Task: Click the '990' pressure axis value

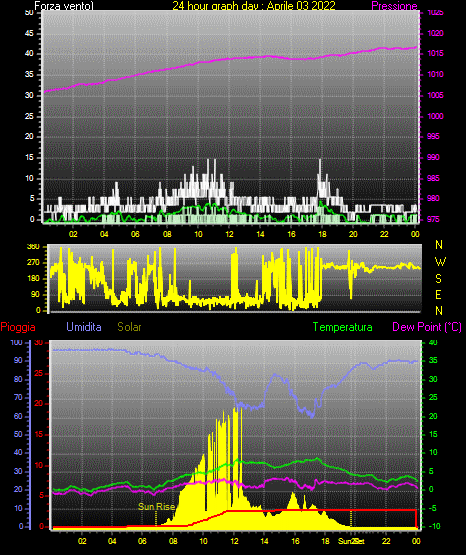Action: [433, 157]
